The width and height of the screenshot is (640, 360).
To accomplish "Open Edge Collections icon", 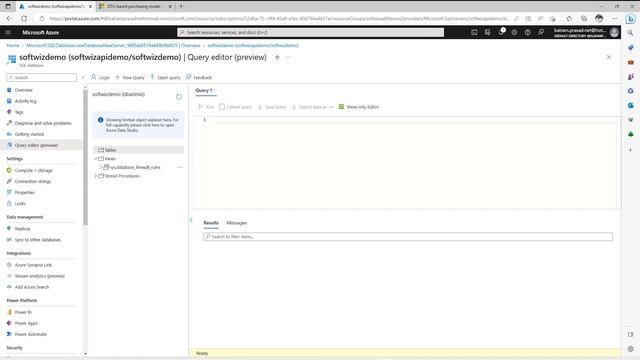I will [584, 18].
